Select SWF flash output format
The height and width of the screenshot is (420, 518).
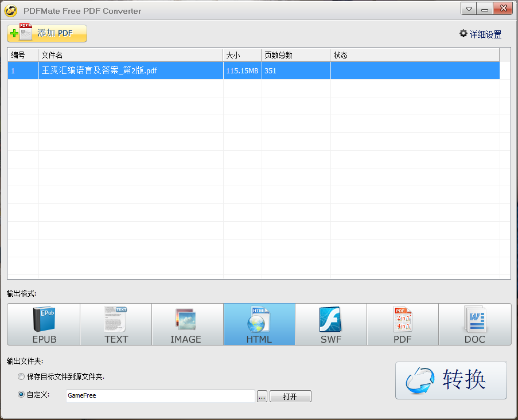click(x=331, y=324)
